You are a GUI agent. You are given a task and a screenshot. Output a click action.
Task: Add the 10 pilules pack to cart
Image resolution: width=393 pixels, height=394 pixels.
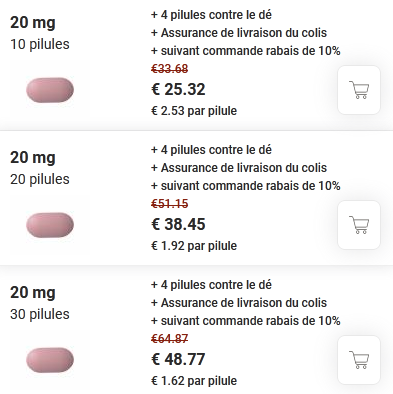[x=359, y=90]
